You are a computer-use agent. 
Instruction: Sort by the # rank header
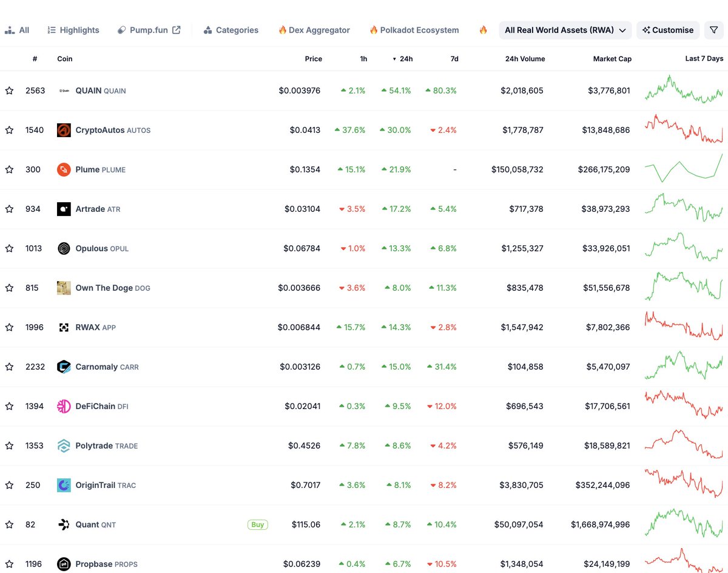tap(35, 59)
